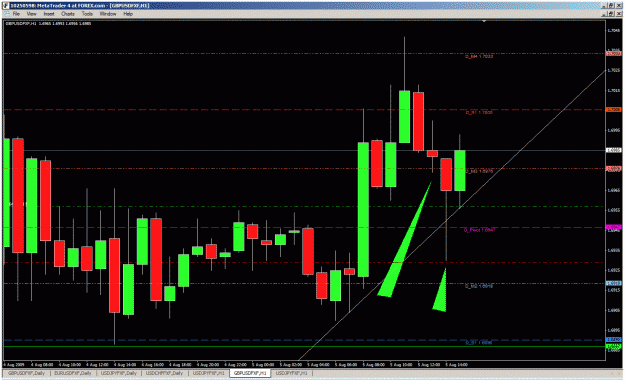Open the Charts menu
Image resolution: width=625 pixels, height=380 pixels.
click(68, 14)
